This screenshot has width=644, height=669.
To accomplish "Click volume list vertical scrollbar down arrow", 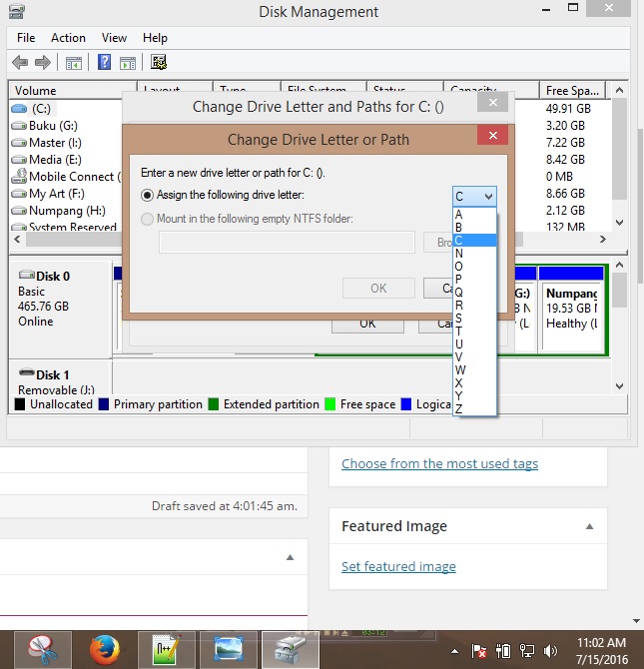I will tap(620, 223).
